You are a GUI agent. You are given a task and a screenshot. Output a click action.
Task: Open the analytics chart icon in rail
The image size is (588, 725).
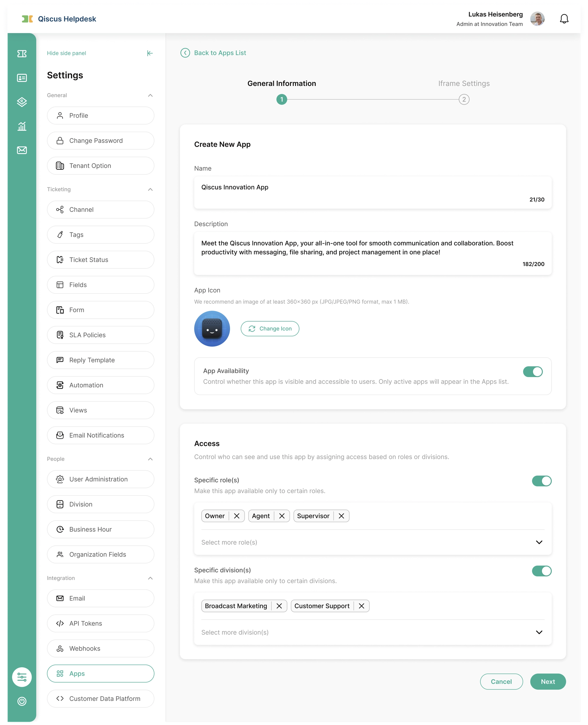pos(22,126)
